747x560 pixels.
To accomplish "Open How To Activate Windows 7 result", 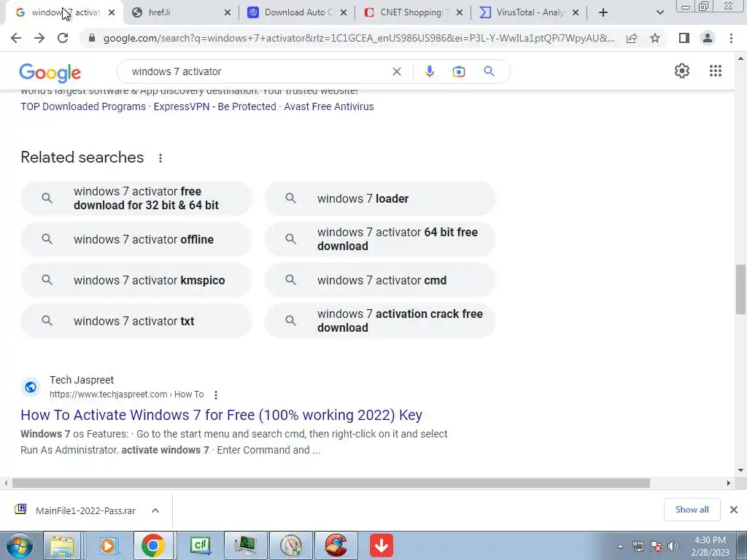I will (221, 415).
